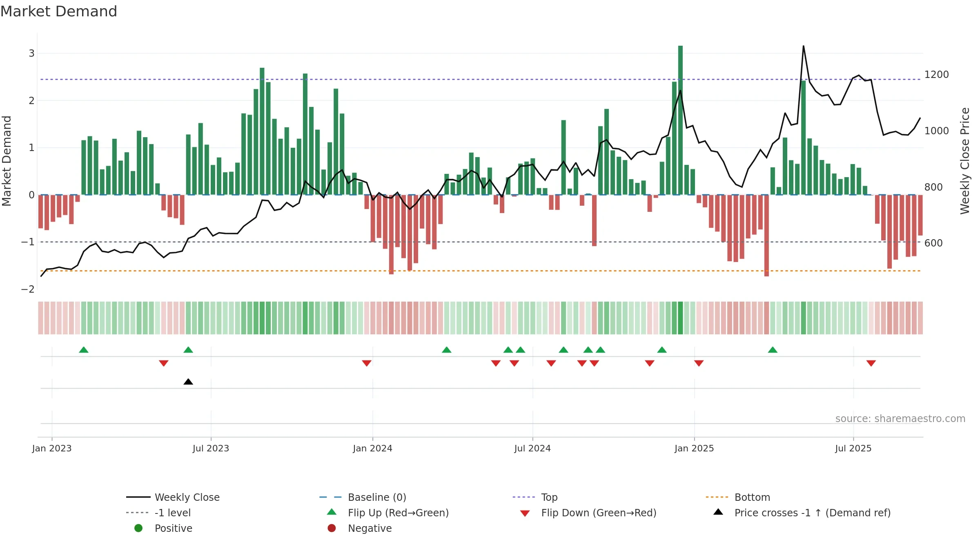Click the last green flip-up marker in 2025
Image resolution: width=980 pixels, height=551 pixels.
[x=773, y=350]
